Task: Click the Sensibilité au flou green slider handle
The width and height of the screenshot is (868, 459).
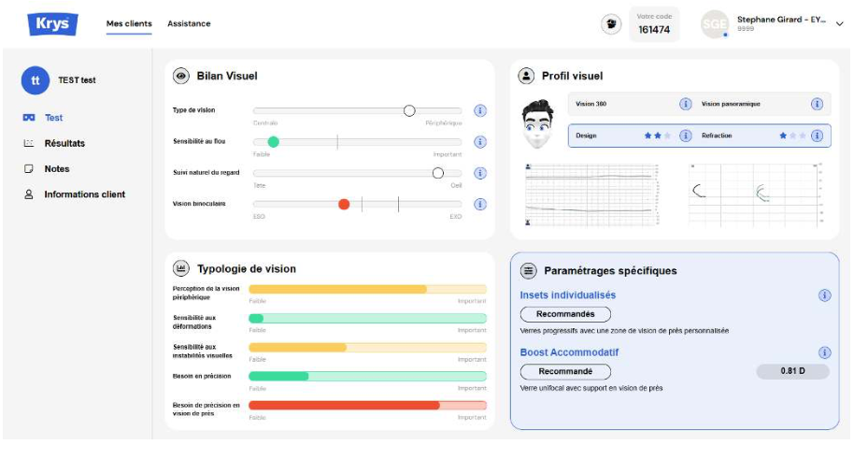Action: (x=273, y=142)
